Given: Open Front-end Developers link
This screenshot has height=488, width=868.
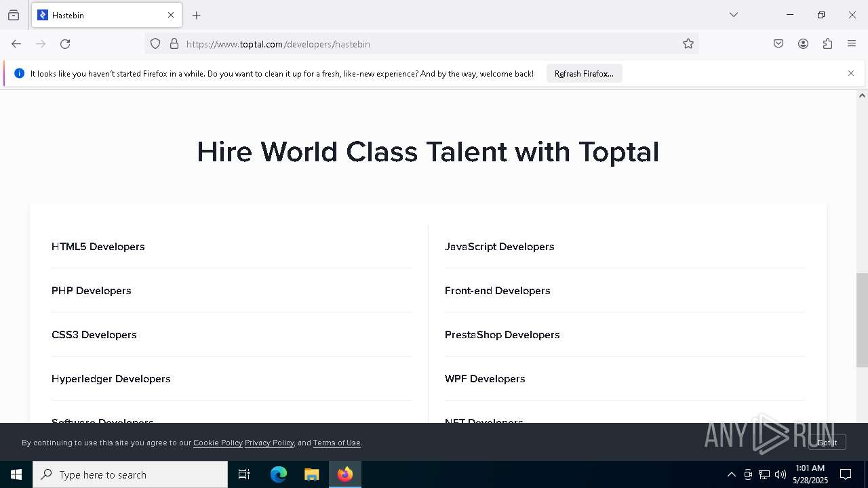Looking at the screenshot, I should point(498,291).
